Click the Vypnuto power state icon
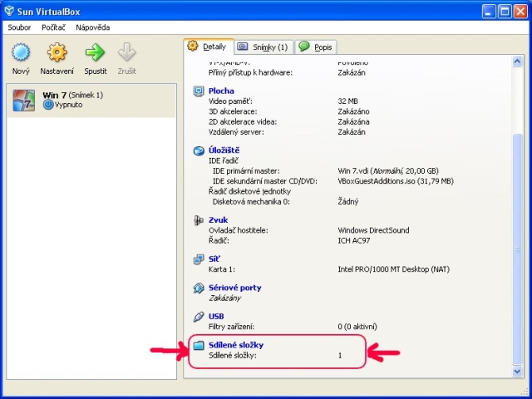The height and width of the screenshot is (399, 532). click(48, 105)
